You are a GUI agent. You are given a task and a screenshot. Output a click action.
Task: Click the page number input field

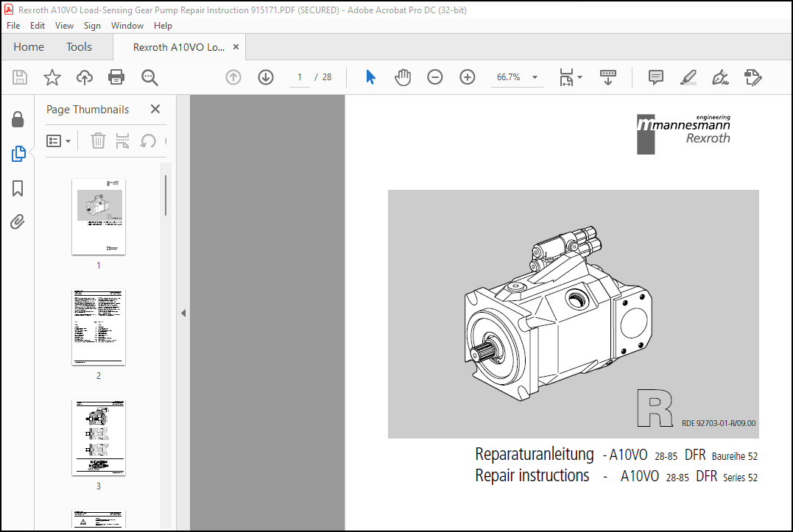(300, 77)
